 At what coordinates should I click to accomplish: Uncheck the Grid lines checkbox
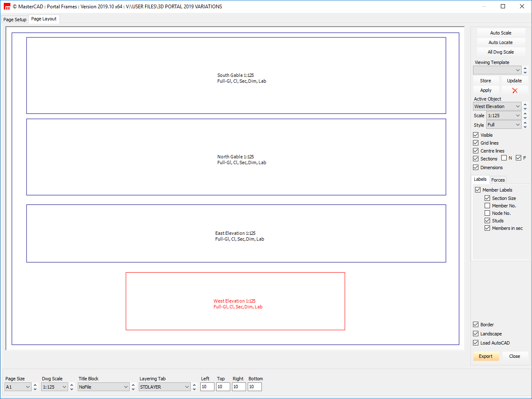[x=476, y=143]
